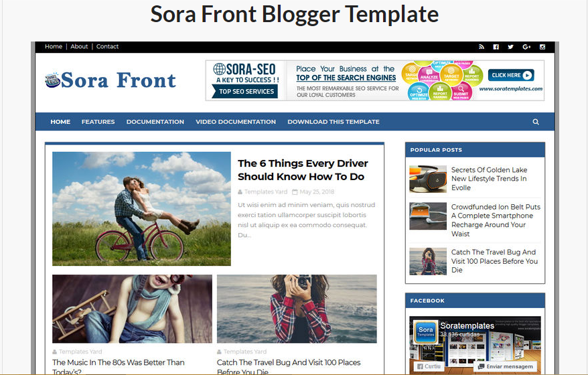Open the RSS feed icon
The image size is (588, 375).
[x=482, y=47]
